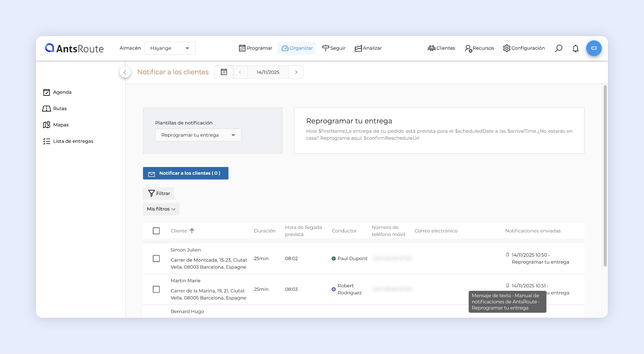The width and height of the screenshot is (644, 354).
Task: Click the Notificar a los clientes button
Action: (x=185, y=173)
